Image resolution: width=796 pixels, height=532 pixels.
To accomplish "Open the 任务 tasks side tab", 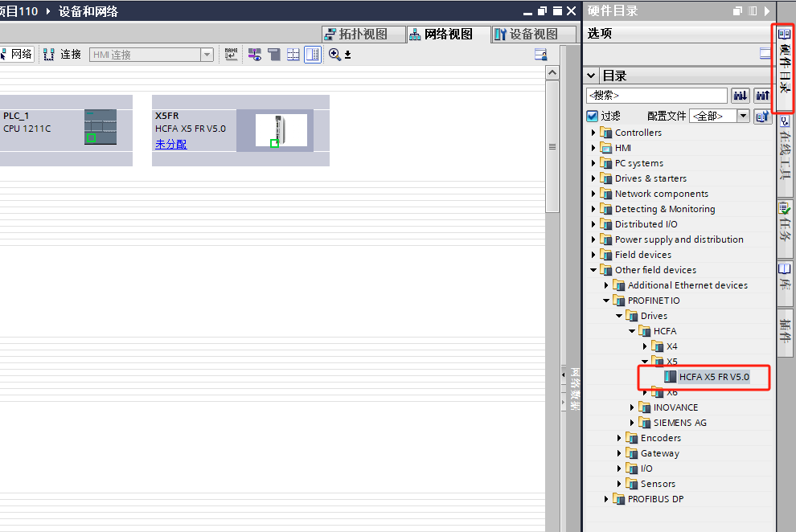I will (x=785, y=228).
